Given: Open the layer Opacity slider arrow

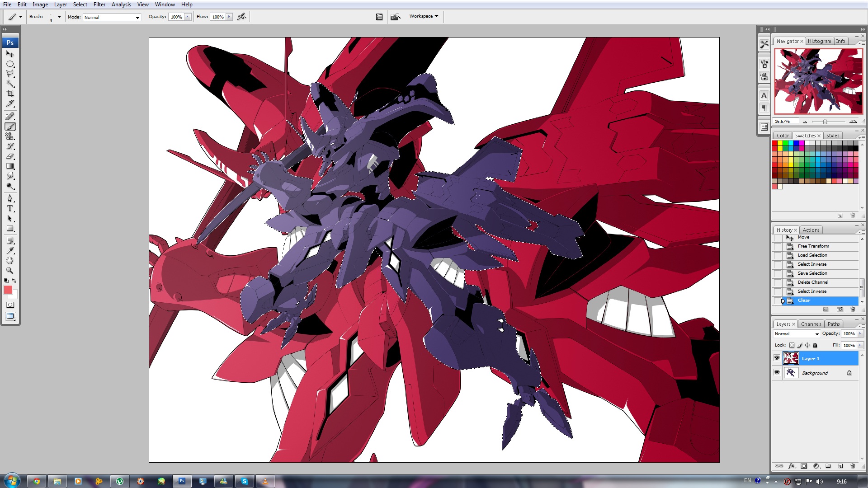Looking at the screenshot, I should pyautogui.click(x=860, y=333).
